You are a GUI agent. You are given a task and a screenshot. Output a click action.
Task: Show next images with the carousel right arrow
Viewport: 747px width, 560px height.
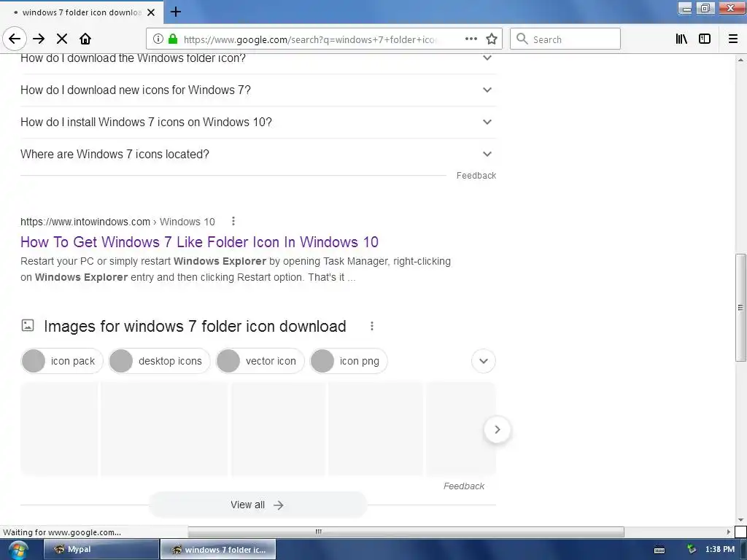point(497,429)
